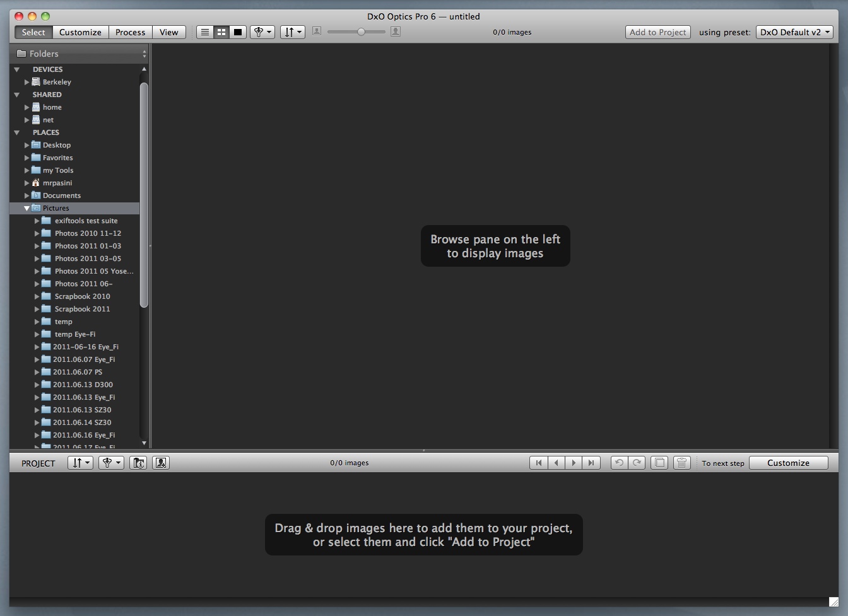
Task: Click the Add to Project button
Action: point(657,32)
